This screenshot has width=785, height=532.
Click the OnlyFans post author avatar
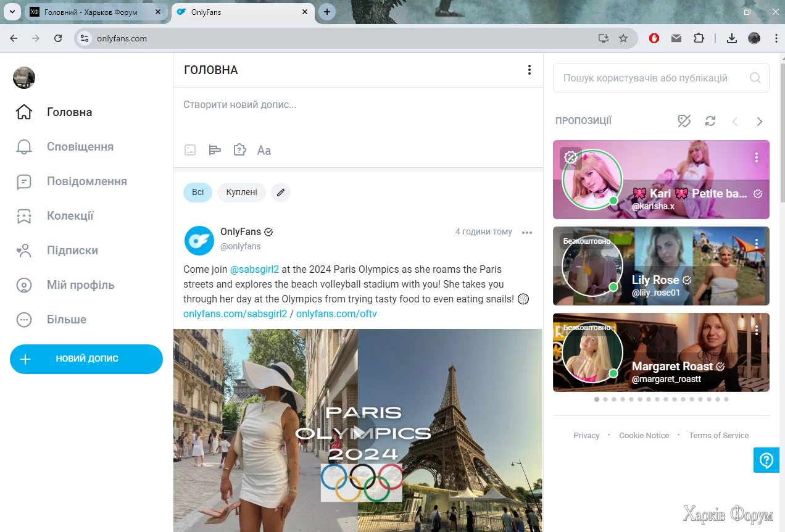point(199,240)
